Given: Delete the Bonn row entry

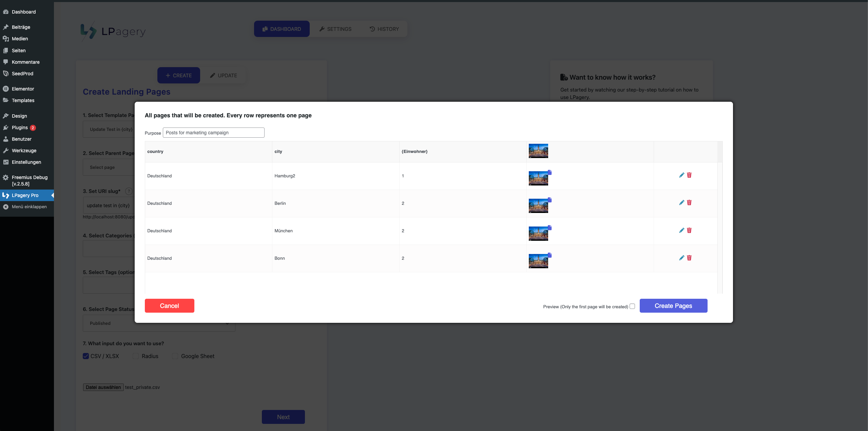Looking at the screenshot, I should (x=689, y=258).
